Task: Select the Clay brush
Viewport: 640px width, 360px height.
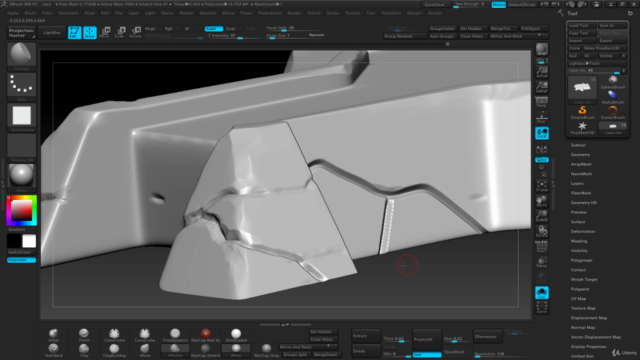Action: pyautogui.click(x=84, y=350)
